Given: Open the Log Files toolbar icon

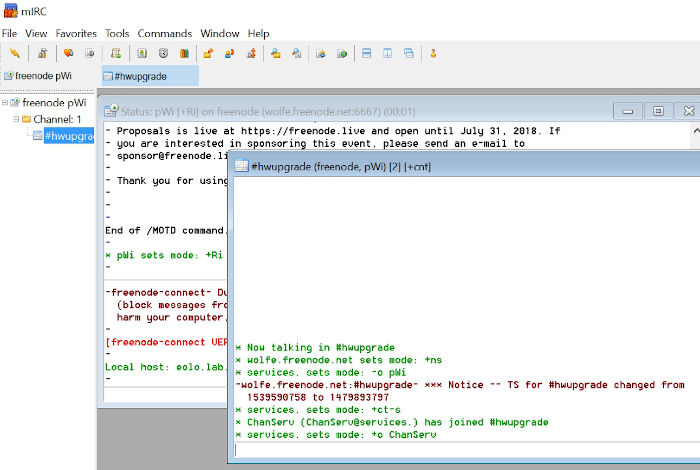Looking at the screenshot, I should pos(296,54).
